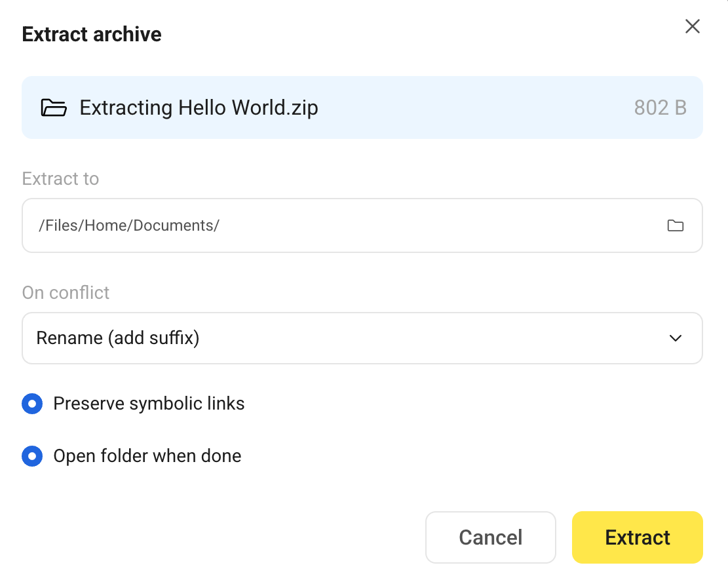Close the Extract archive dialog
Screen dimensions: 728x580
692,26
